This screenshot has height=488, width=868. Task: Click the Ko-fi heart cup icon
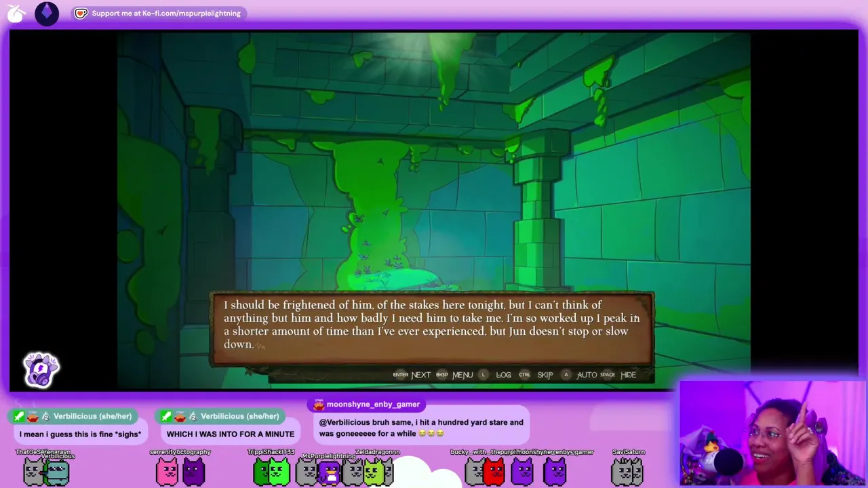coord(81,13)
